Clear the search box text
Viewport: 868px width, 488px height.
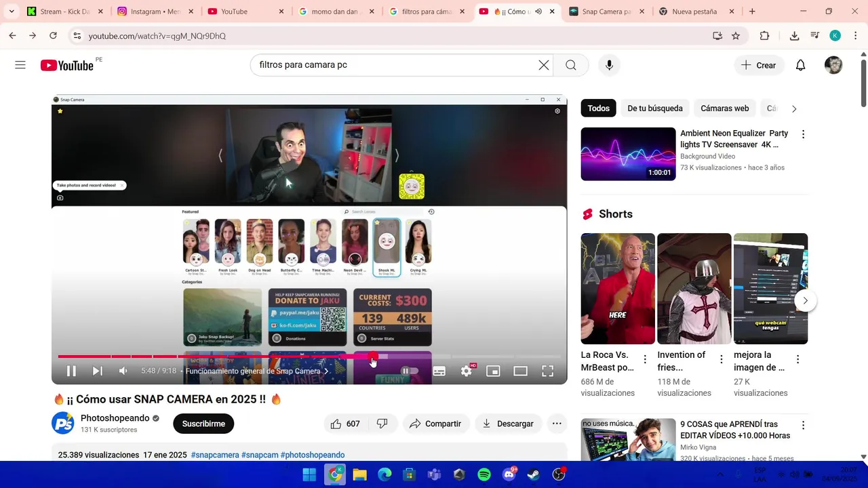[x=544, y=65]
